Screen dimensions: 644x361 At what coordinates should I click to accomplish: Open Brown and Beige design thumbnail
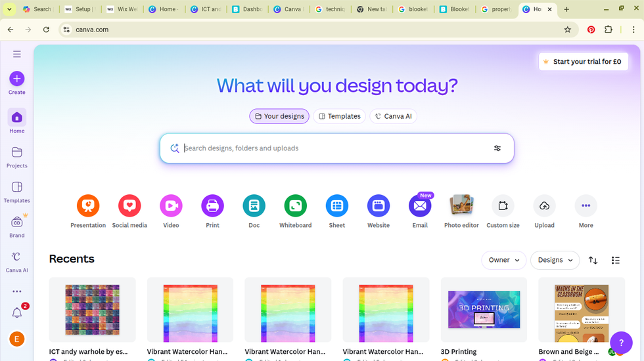point(582,310)
